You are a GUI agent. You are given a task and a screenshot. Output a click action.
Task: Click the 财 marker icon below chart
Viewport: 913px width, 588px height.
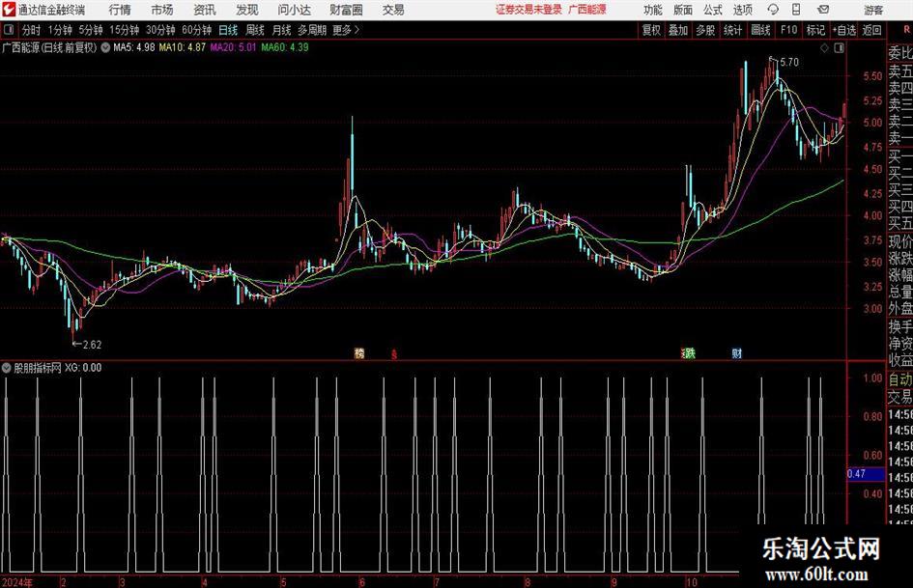click(737, 353)
